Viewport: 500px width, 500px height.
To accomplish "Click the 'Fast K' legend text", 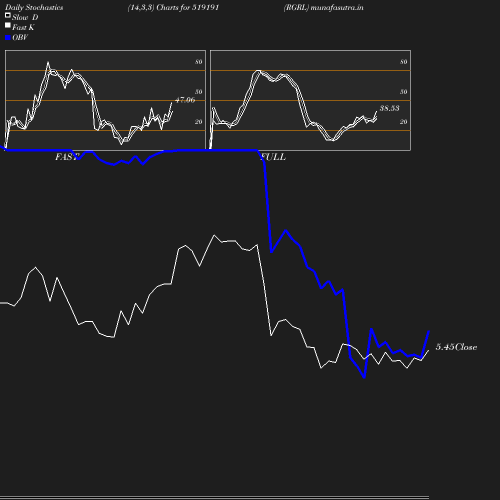I will click(x=23, y=27).
